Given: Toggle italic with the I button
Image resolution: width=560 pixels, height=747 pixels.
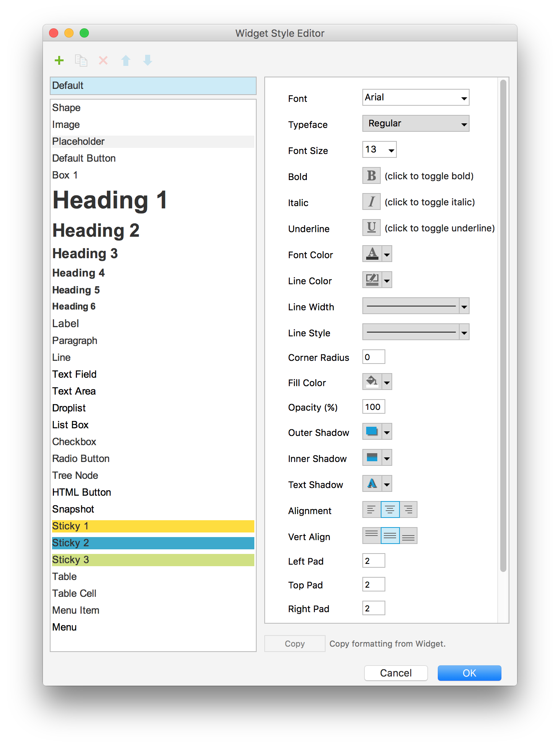Looking at the screenshot, I should (372, 201).
